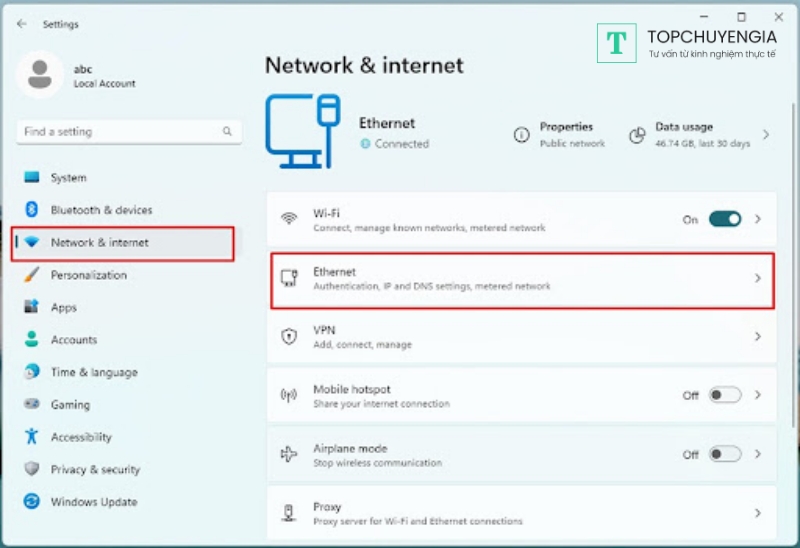Turn off the Wi-Fi toggle
This screenshot has height=548, width=800.
pos(725,219)
